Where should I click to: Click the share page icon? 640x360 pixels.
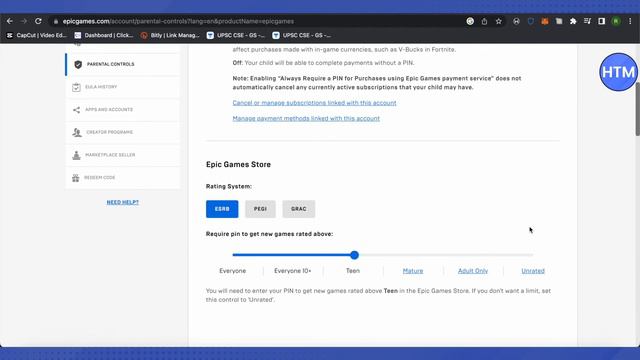tap(484, 21)
